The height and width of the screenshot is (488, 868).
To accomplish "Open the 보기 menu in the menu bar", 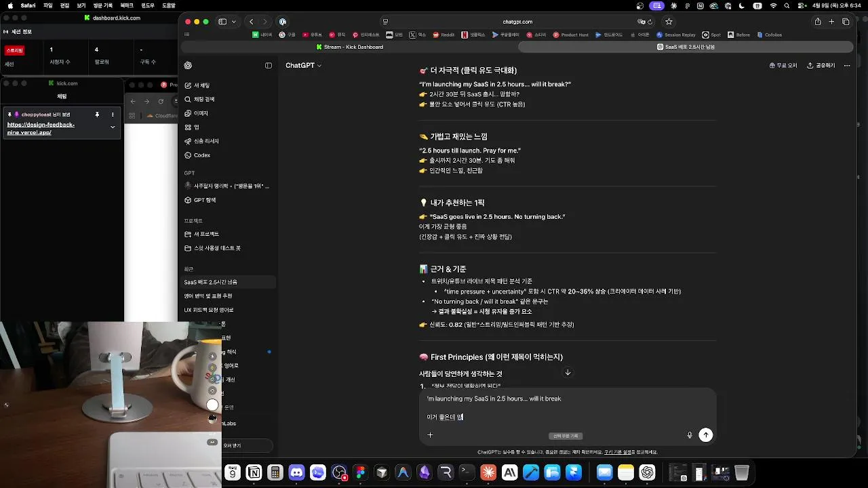I will pyautogui.click(x=81, y=5).
